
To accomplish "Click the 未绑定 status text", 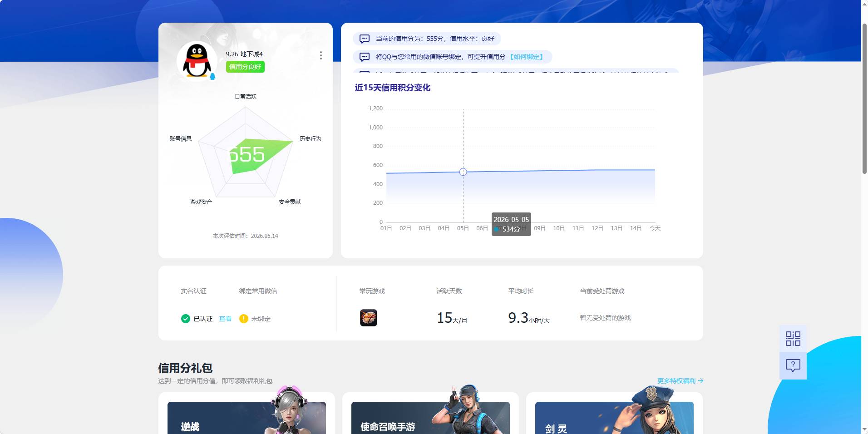I will 261,319.
